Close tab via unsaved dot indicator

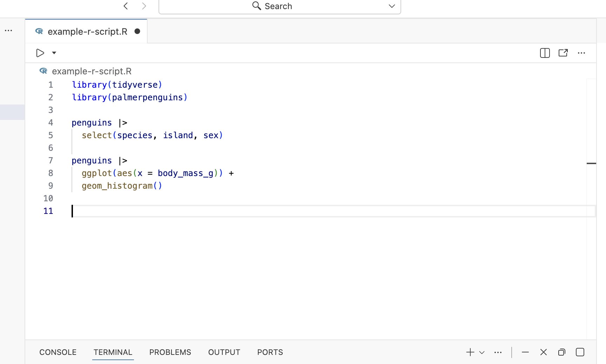tap(137, 32)
